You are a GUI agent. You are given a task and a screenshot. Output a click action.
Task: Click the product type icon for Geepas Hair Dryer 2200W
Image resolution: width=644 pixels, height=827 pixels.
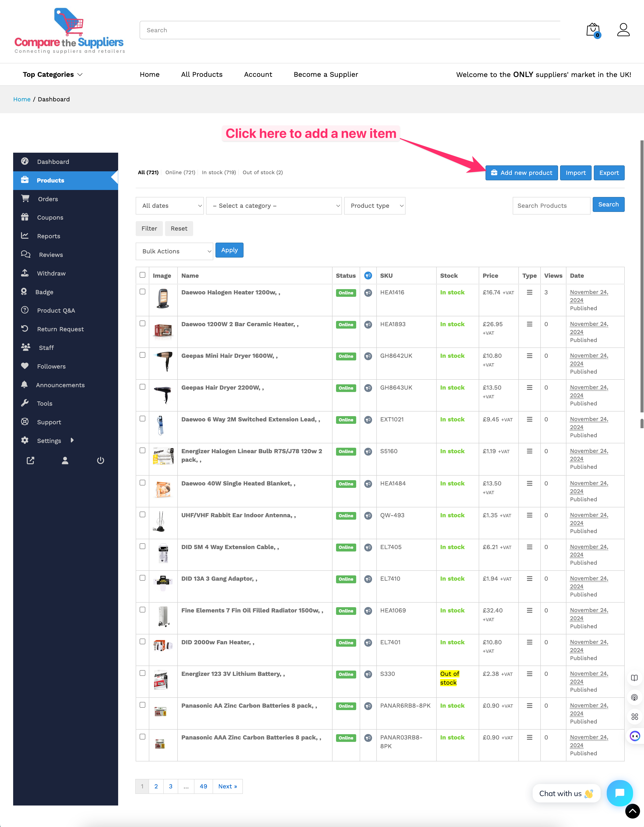click(529, 388)
